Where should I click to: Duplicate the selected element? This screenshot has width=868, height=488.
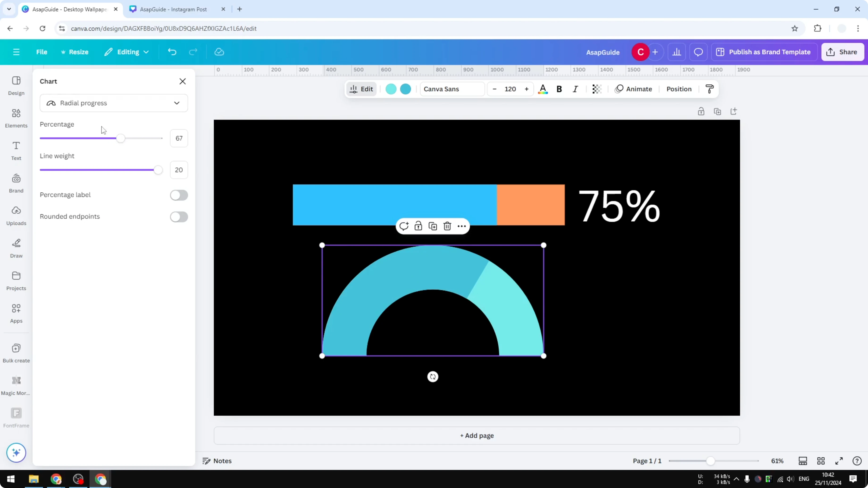click(x=433, y=226)
